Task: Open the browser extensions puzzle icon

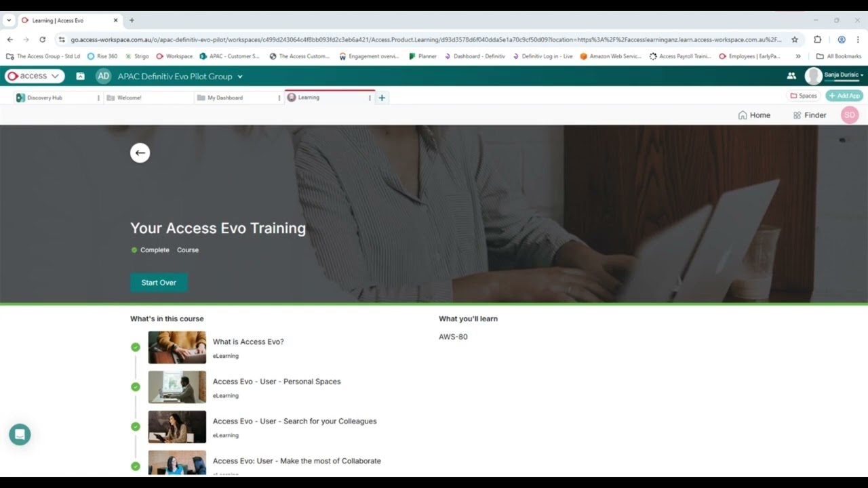Action: (x=817, y=39)
